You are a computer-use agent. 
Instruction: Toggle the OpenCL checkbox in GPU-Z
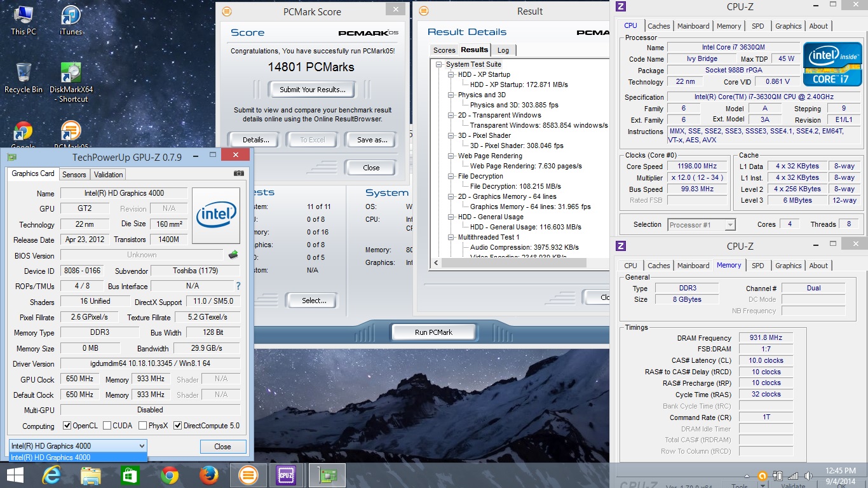click(67, 426)
